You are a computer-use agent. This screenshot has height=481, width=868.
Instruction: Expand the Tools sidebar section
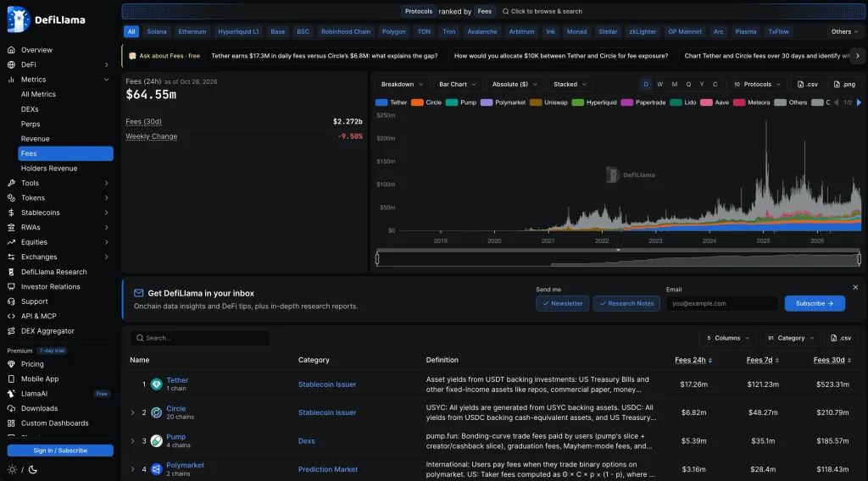click(x=106, y=183)
